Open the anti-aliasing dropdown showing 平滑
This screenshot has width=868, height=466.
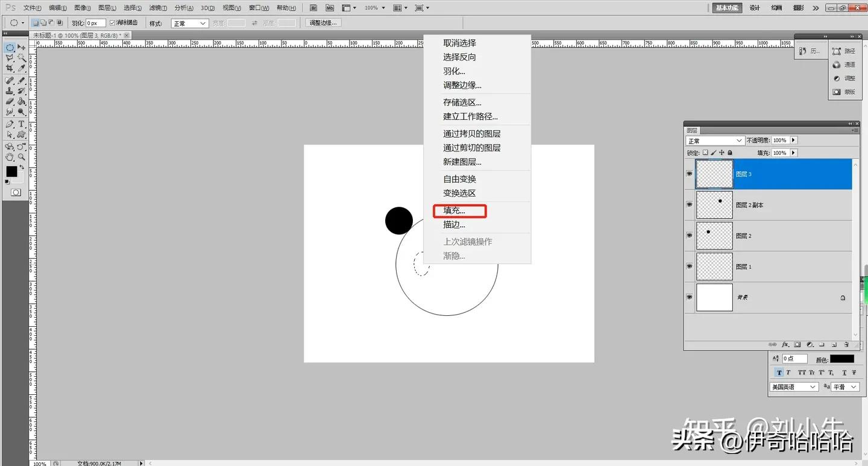pyautogui.click(x=844, y=386)
